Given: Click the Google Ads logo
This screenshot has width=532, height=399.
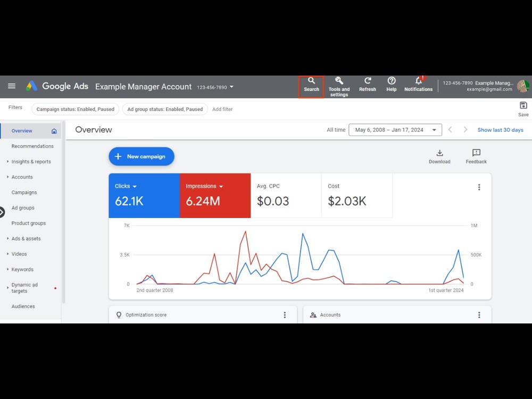Looking at the screenshot, I should 57,86.
